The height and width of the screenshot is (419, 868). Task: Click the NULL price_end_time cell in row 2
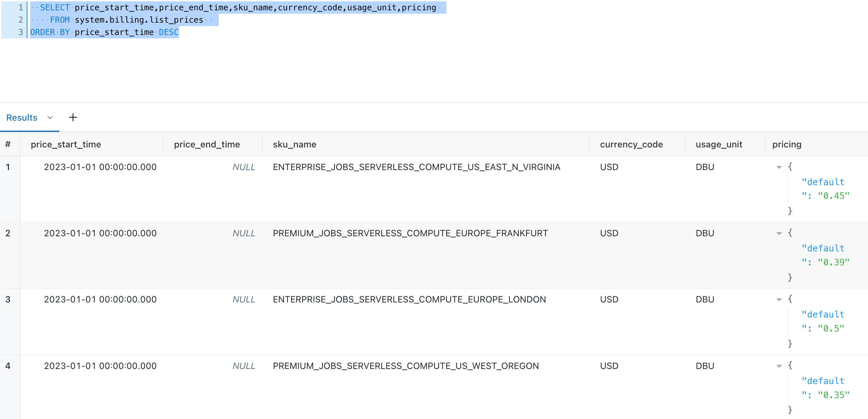[x=244, y=233]
